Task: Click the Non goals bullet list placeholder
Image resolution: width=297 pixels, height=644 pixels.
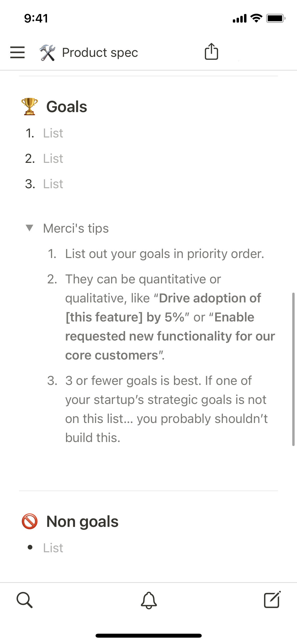Action: click(53, 548)
